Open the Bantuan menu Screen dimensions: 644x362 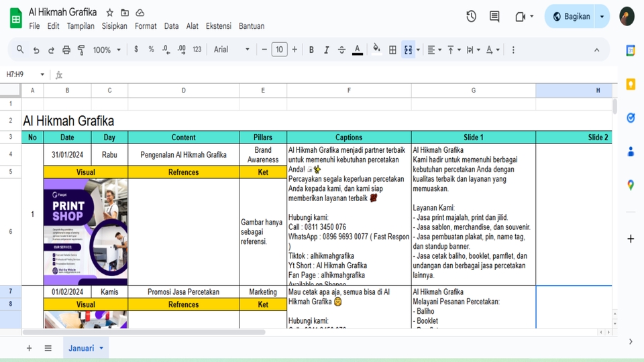coord(252,26)
